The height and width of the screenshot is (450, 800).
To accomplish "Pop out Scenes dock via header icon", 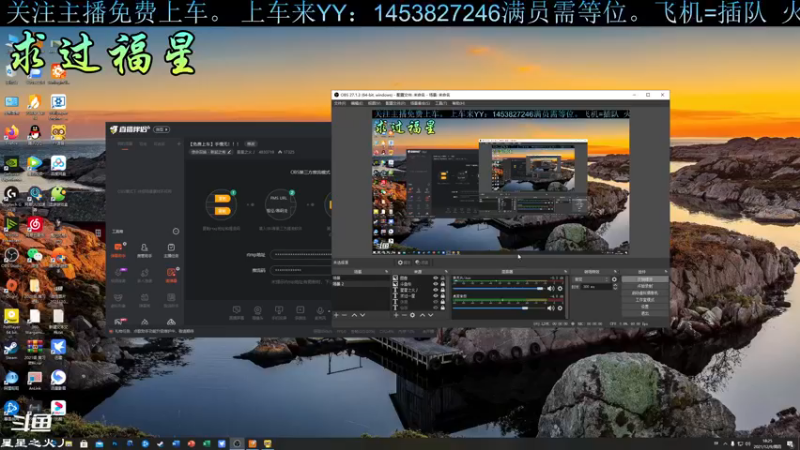I will [x=386, y=272].
